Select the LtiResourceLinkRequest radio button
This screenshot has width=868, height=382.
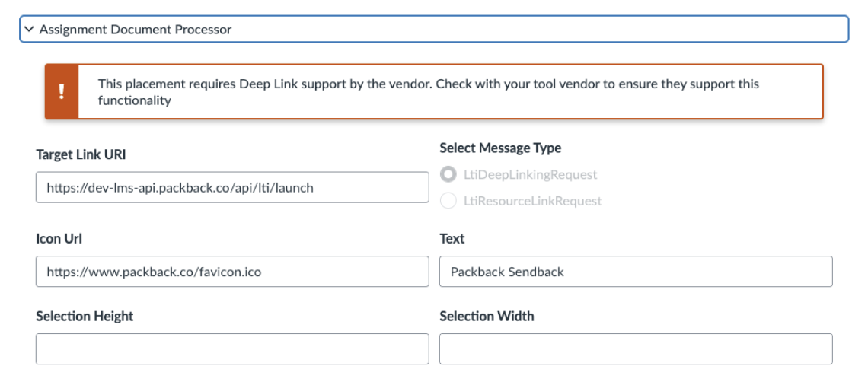tap(448, 201)
